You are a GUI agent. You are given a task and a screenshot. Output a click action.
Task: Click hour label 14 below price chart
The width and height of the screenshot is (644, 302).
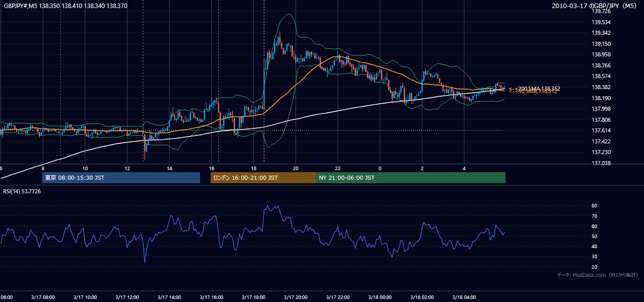[x=169, y=168]
